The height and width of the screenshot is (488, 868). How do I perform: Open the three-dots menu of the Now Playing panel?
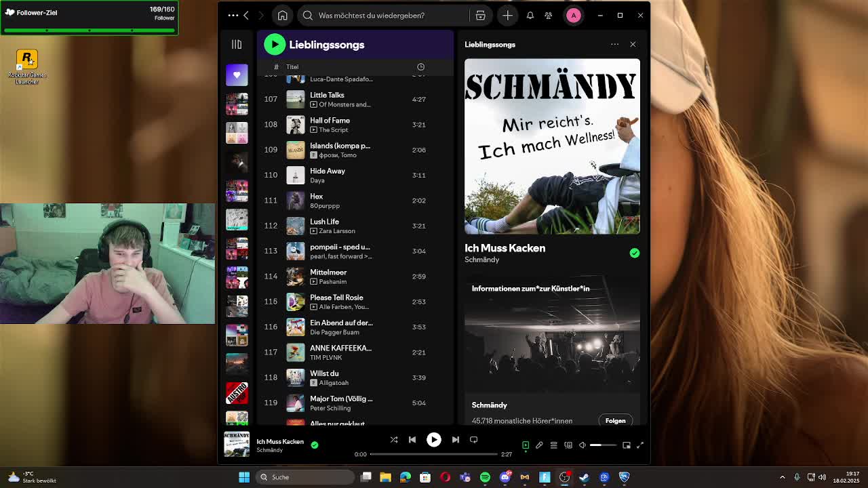(614, 45)
